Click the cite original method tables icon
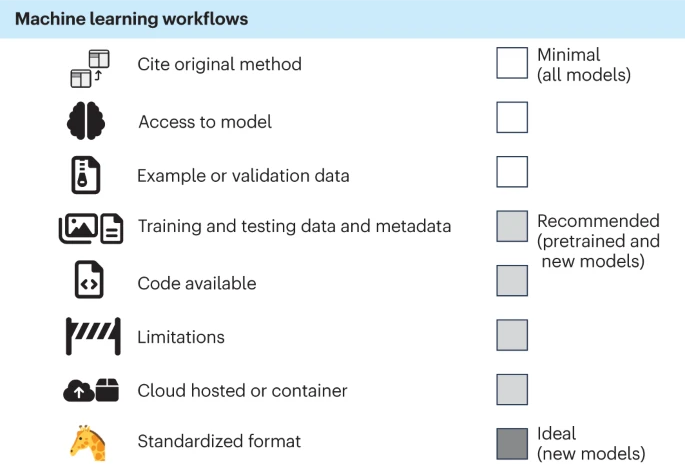The image size is (685, 464). pos(90,66)
